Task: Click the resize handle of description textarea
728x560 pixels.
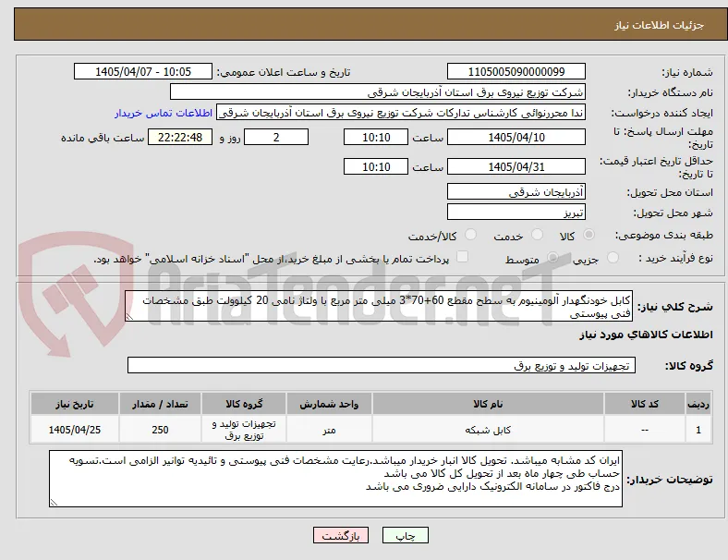Action: [x=129, y=317]
